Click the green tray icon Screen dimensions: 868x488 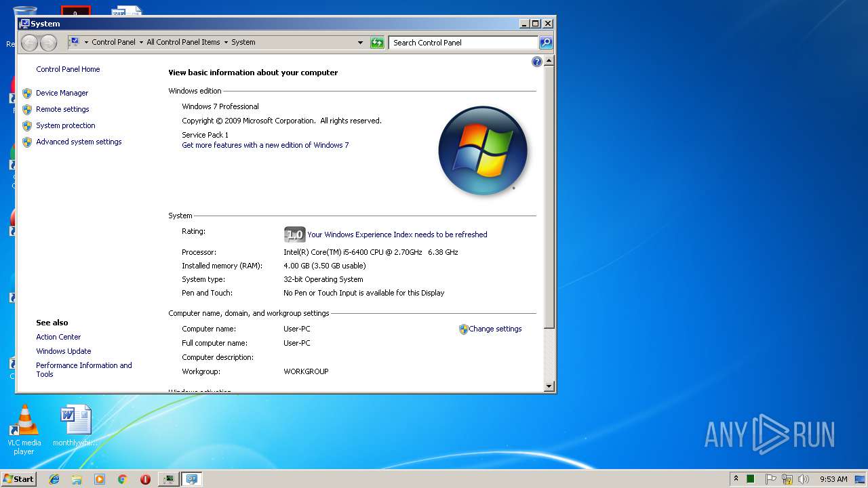point(751,479)
